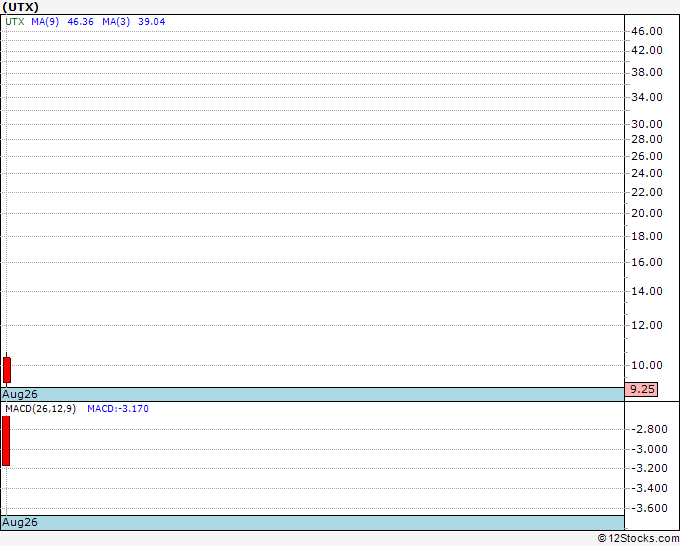Click the -3.000 MACD axis label
The image size is (680, 546).
point(649,449)
